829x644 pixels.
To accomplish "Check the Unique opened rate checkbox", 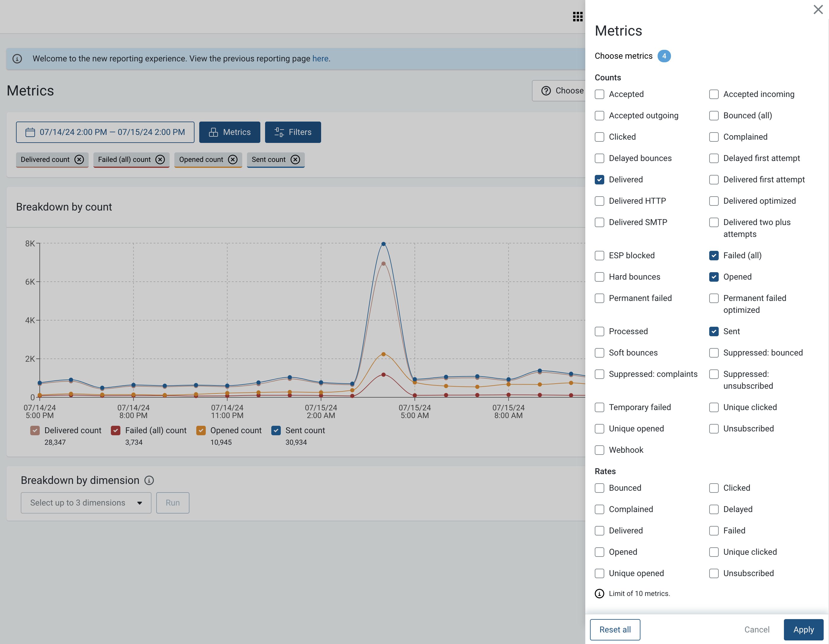I will click(599, 573).
